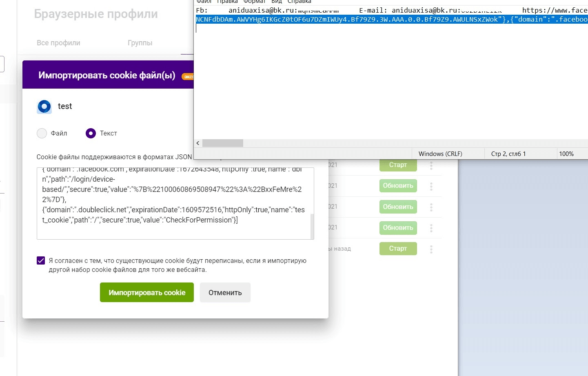The image size is (588, 376).
Task: Select the Файл radio button
Action: coord(42,133)
